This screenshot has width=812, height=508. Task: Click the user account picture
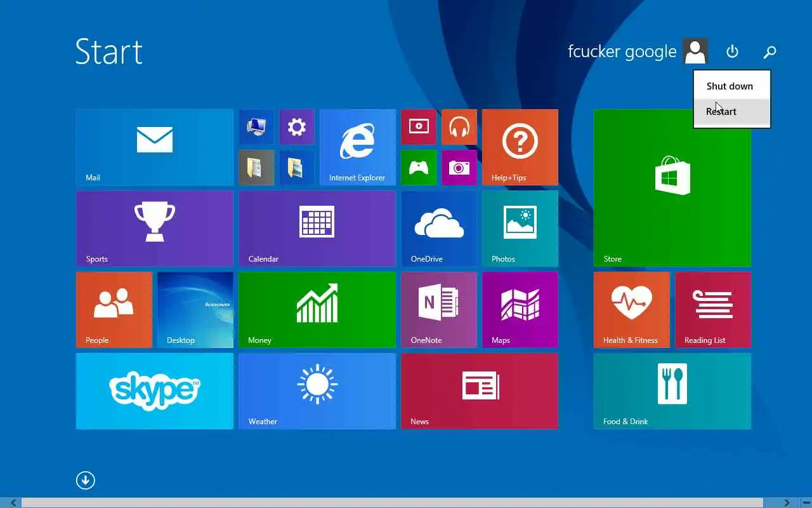[695, 51]
